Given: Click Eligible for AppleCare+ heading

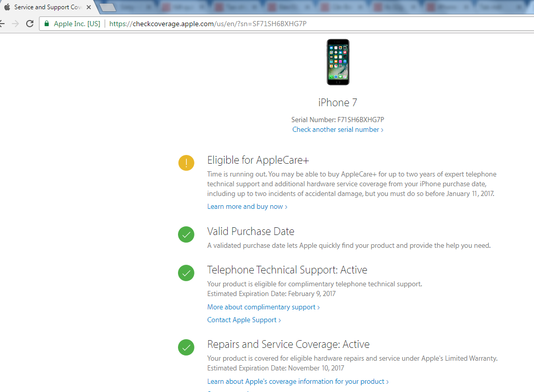Looking at the screenshot, I should point(258,160).
